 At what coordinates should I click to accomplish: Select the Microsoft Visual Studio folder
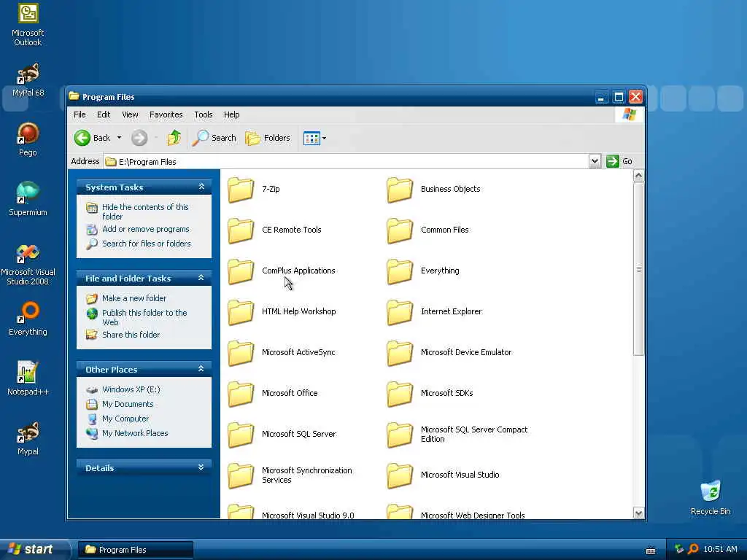[x=444, y=475]
